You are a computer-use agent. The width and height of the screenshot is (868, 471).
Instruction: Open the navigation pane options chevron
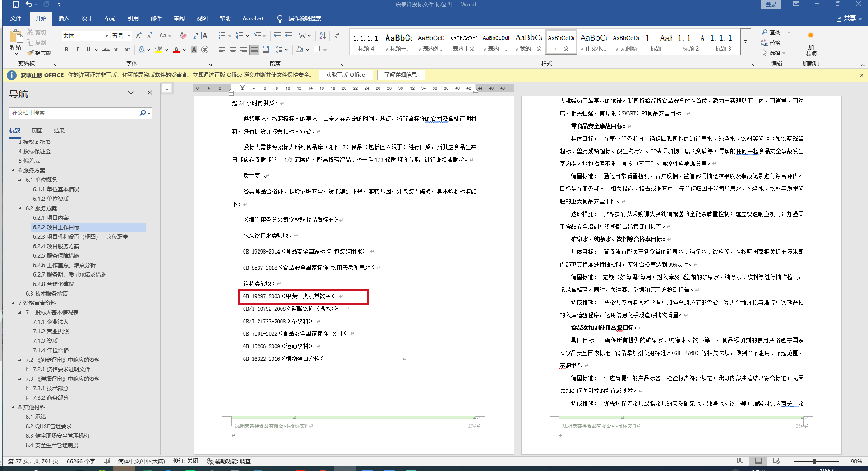[x=131, y=92]
